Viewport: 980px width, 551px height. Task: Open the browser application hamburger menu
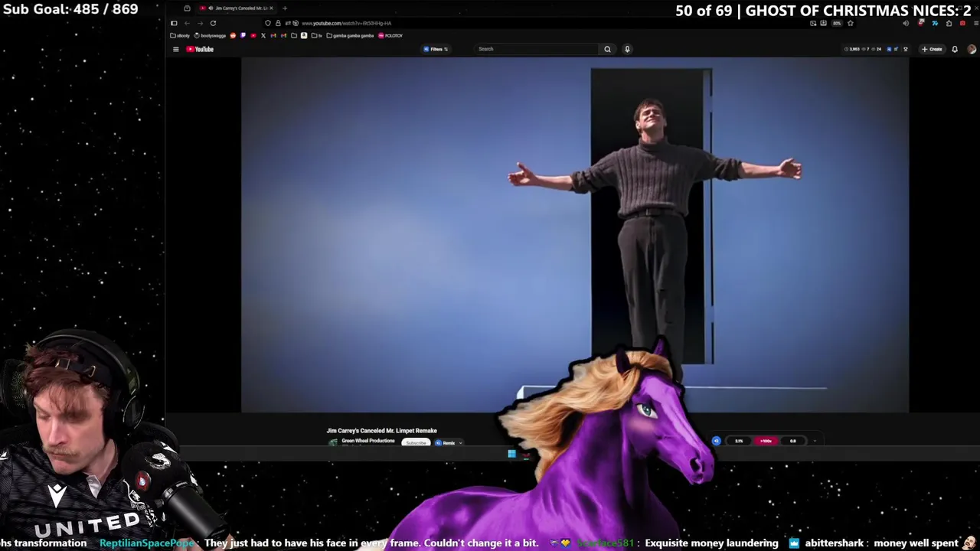pos(977,23)
